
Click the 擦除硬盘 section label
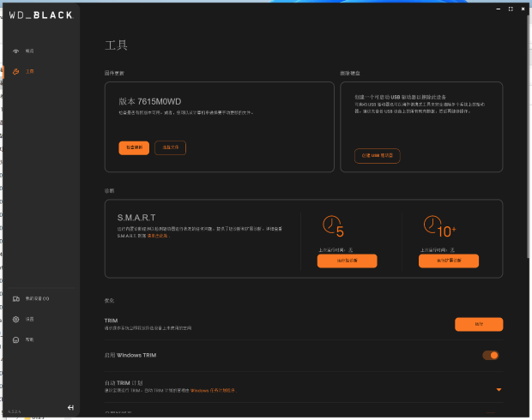[x=350, y=73]
